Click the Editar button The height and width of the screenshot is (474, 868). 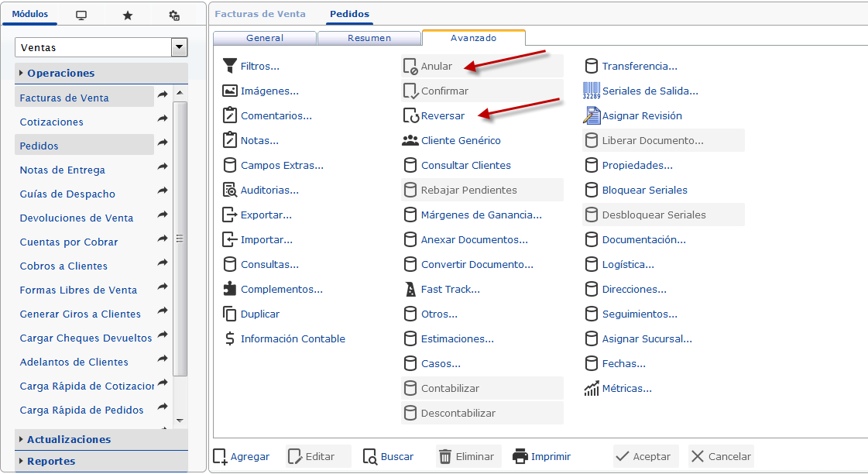click(318, 456)
